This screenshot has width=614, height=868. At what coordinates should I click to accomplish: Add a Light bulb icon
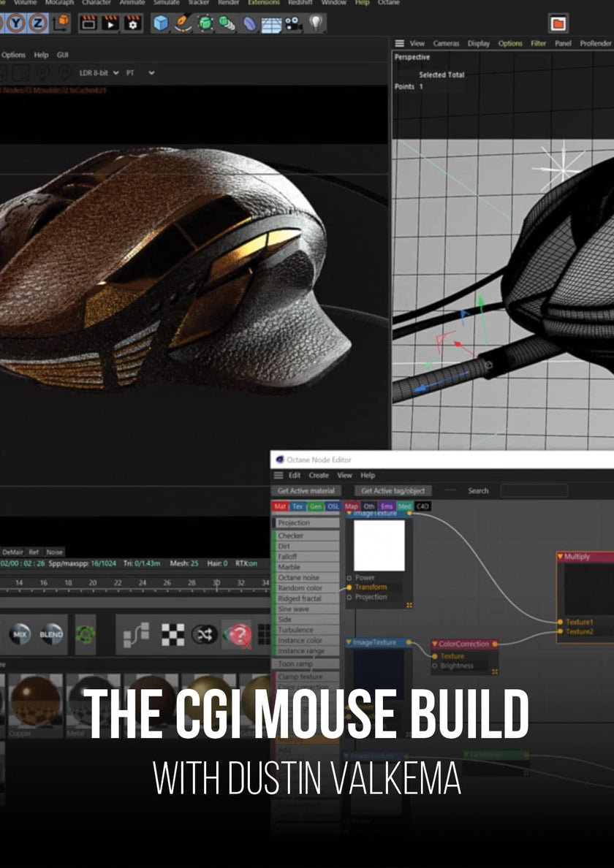pos(316,23)
